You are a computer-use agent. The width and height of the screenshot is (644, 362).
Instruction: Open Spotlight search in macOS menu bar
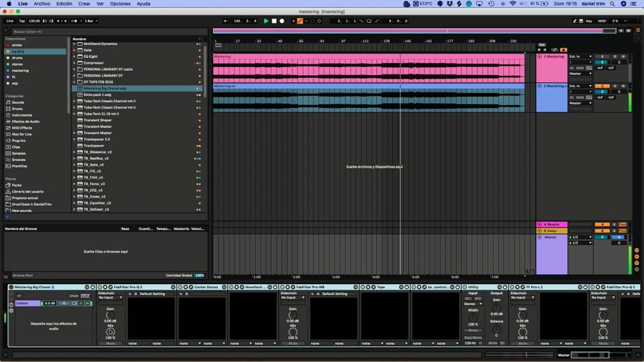pos(612,4)
